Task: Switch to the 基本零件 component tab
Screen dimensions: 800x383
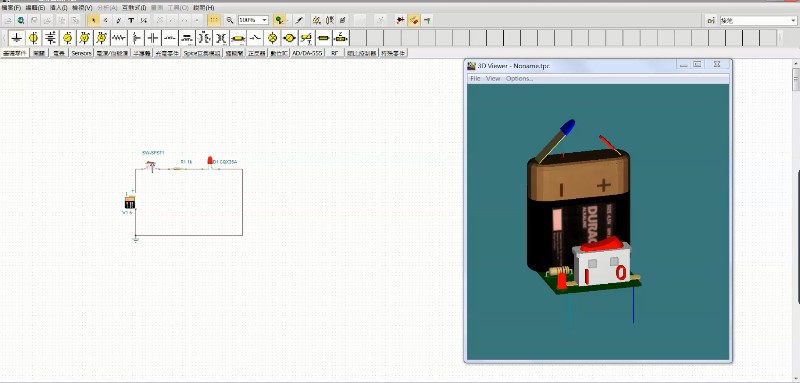Action: [15, 53]
